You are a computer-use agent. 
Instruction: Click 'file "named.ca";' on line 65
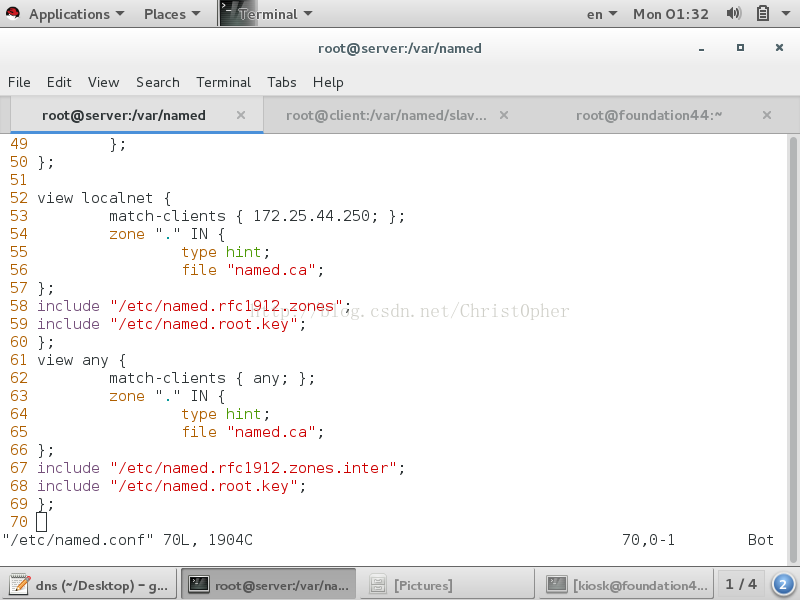(x=253, y=432)
